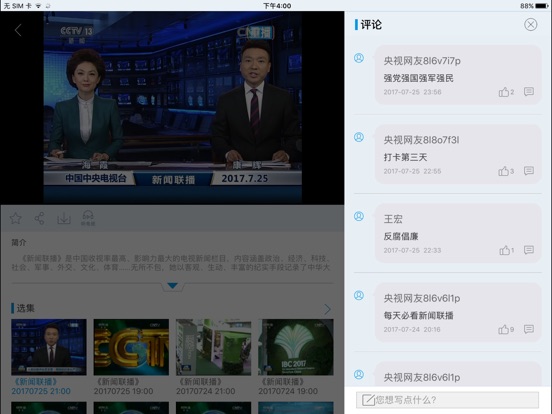Image resolution: width=552 pixels, height=414 pixels.
Task: Tap the Wi-Fi icon in the status bar
Action: tap(38, 6)
